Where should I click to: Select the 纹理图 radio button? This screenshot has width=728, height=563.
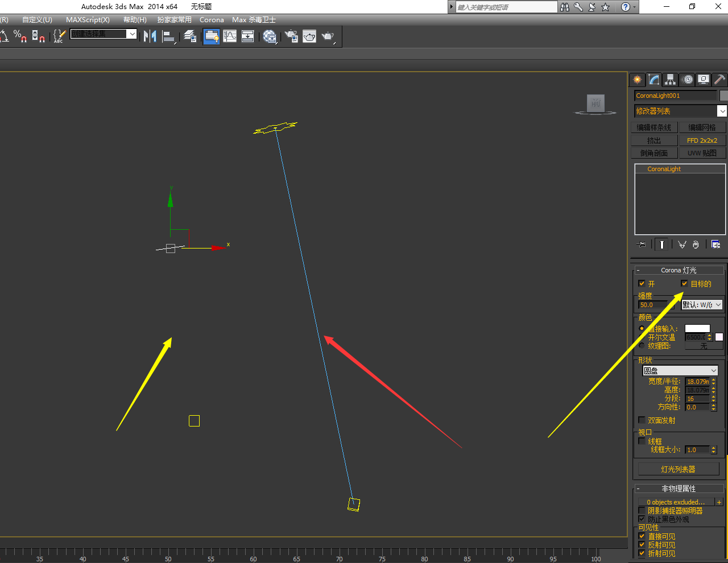click(642, 346)
